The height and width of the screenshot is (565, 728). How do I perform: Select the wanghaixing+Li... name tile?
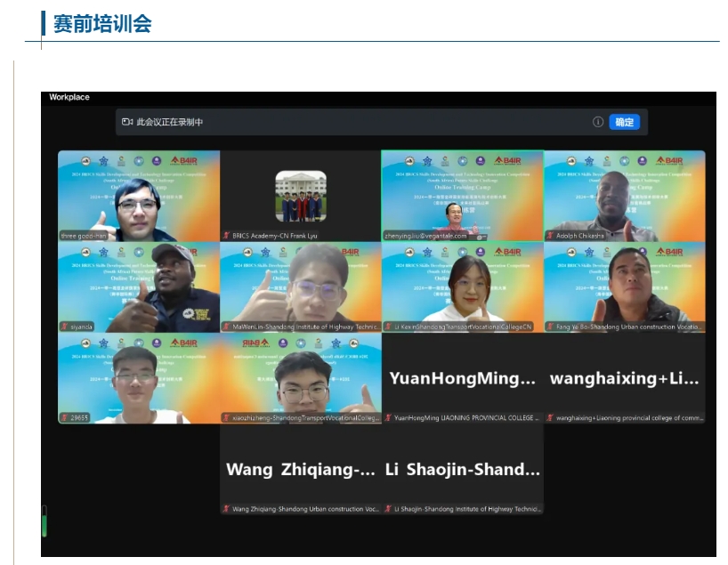(x=624, y=378)
